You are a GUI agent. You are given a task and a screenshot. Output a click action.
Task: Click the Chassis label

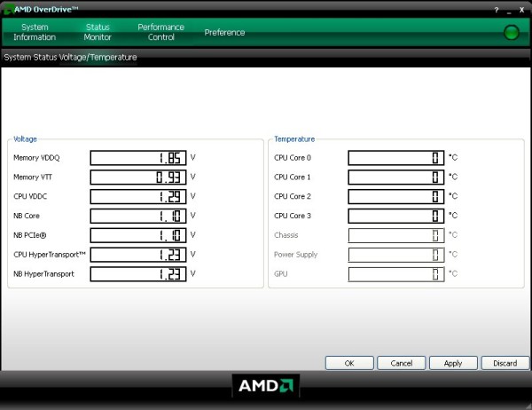[x=286, y=235]
